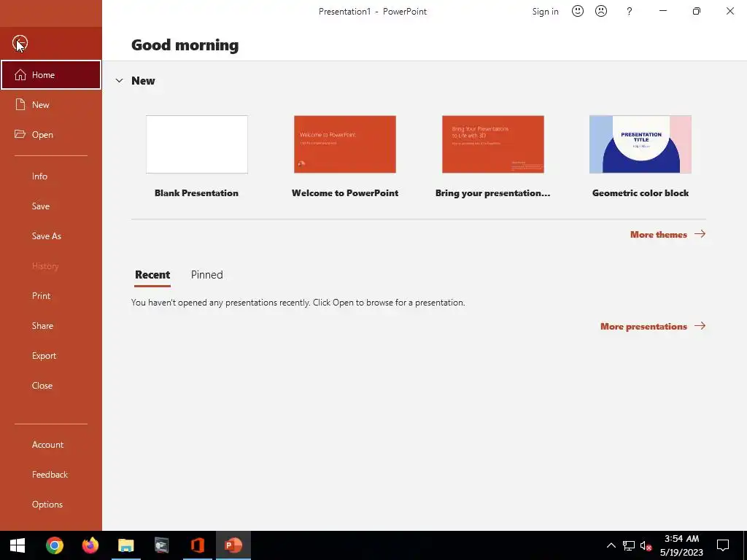Click the back arrow circle icon

[x=20, y=43]
